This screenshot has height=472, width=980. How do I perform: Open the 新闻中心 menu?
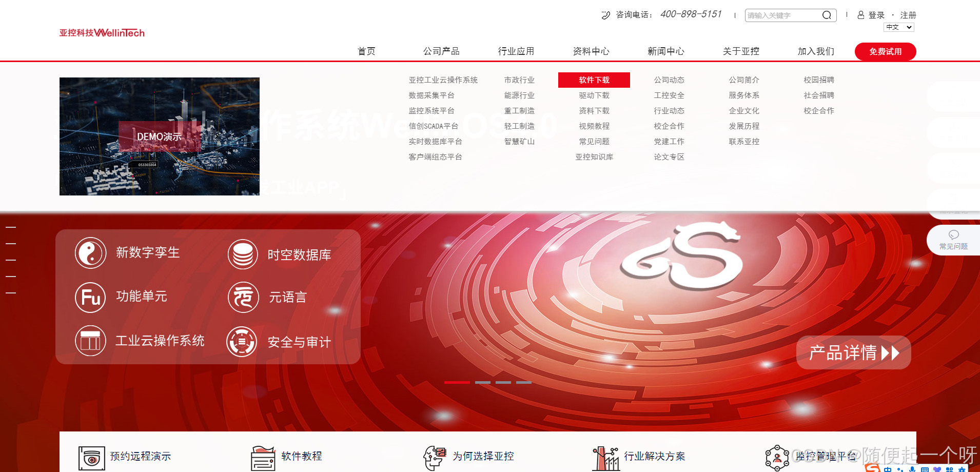(x=667, y=51)
